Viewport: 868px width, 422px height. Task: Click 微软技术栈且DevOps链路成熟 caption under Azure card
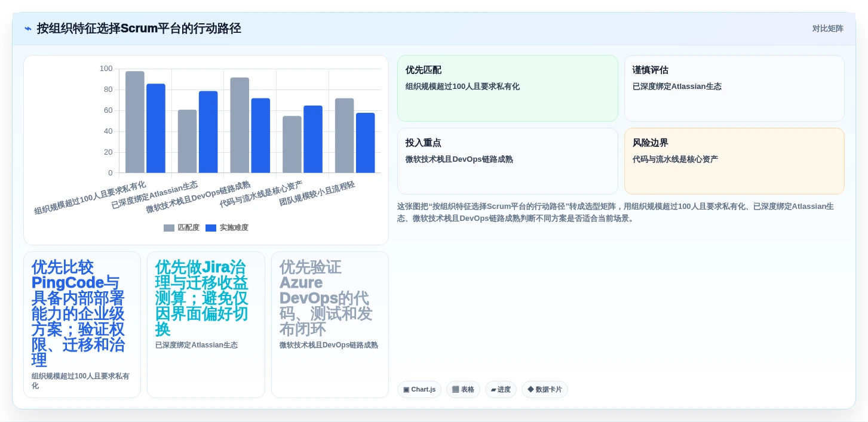point(329,345)
